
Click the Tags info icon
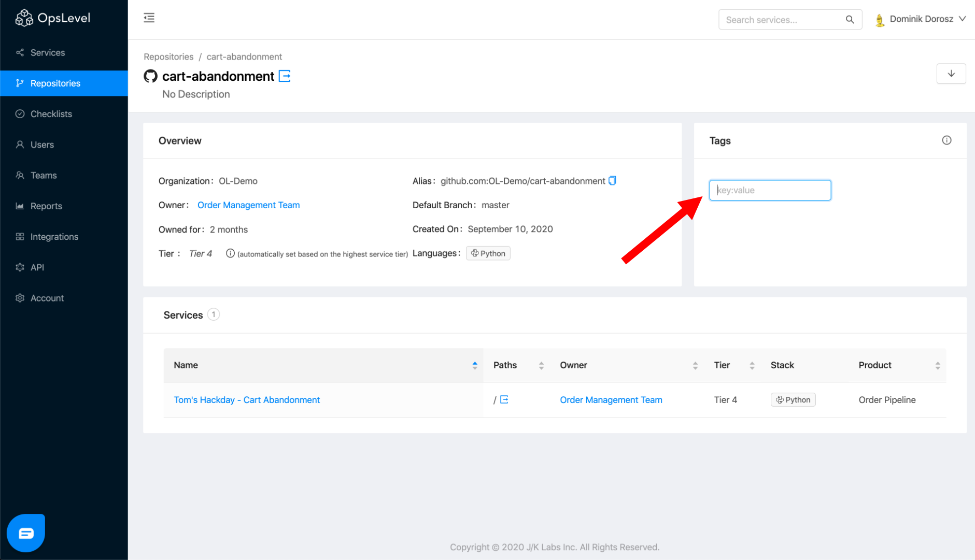pos(946,140)
